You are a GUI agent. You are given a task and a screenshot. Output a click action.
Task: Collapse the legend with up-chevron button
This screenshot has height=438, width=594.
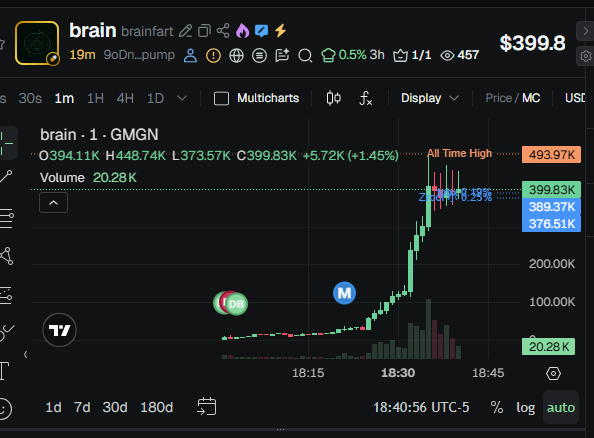tap(53, 203)
